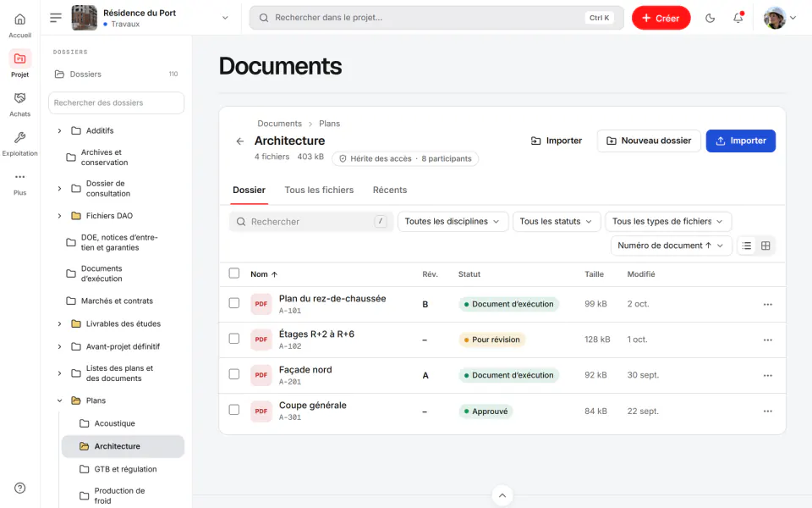This screenshot has width=812, height=508.
Task: Open the notifications bell
Action: tap(738, 18)
